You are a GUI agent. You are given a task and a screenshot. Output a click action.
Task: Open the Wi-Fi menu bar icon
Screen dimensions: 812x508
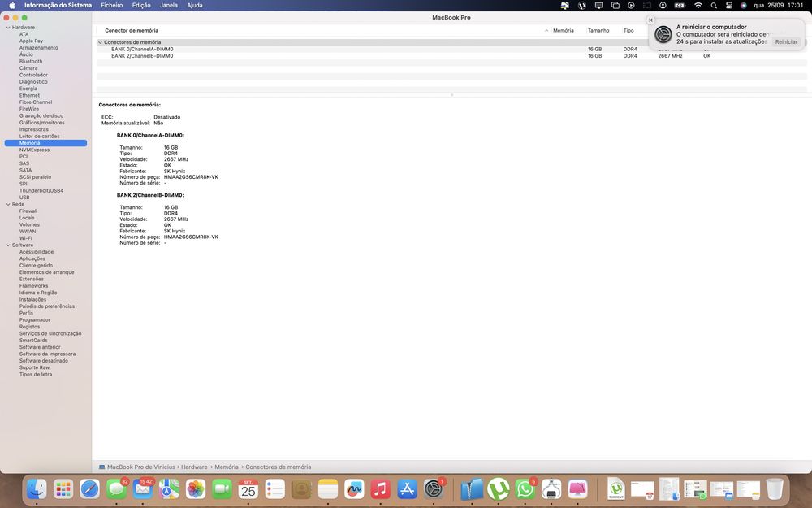point(698,5)
